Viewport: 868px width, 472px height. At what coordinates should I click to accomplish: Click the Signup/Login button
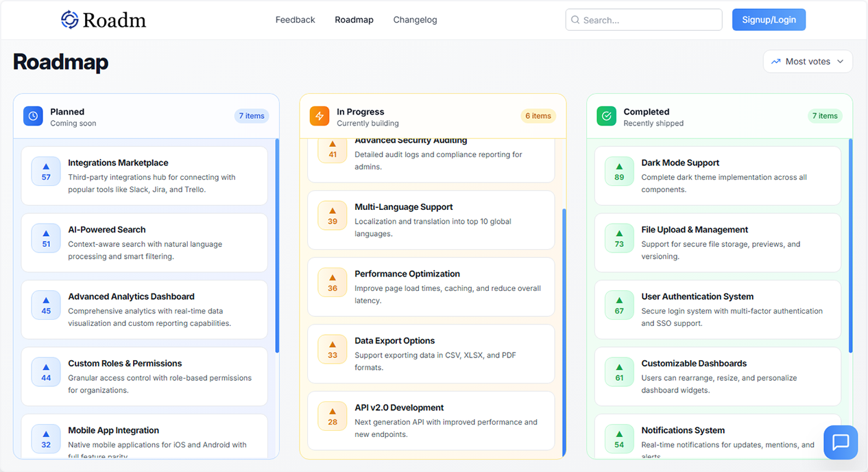coord(769,20)
